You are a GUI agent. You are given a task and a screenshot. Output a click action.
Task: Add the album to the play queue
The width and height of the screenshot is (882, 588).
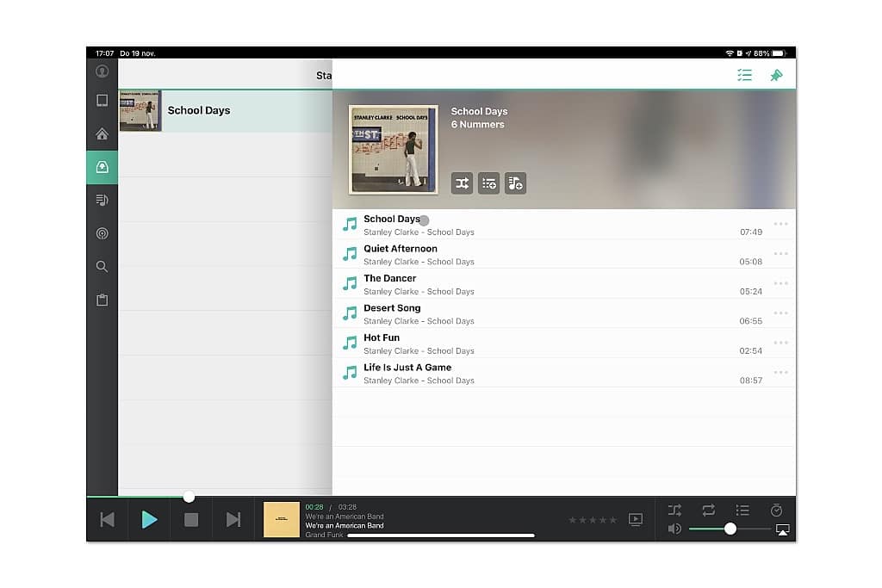pos(489,183)
